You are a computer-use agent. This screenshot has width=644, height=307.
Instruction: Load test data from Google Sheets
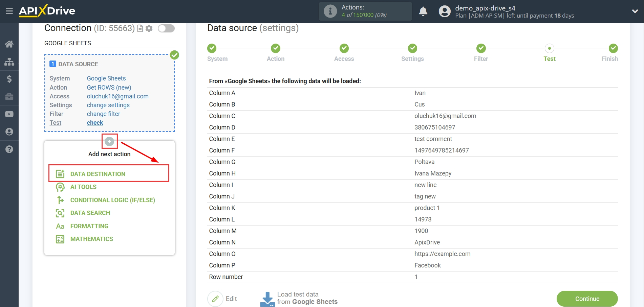[299, 299]
